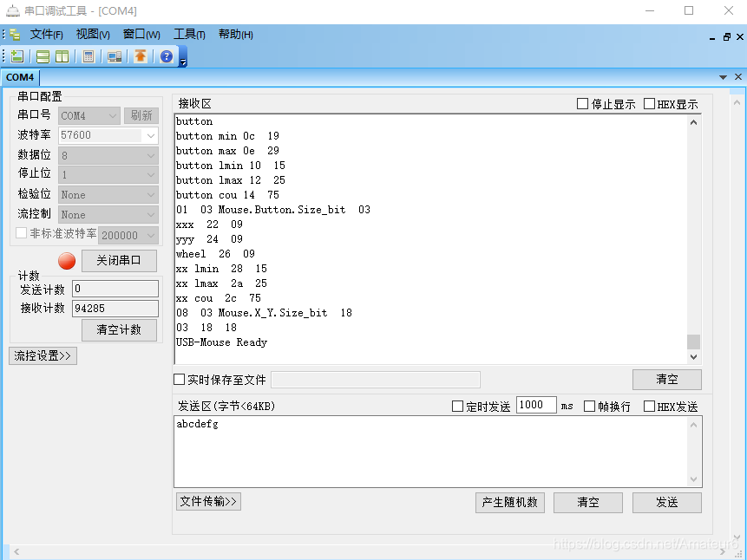Enable the 非标准波特率 checkbox
The width and height of the screenshot is (747, 560).
[22, 233]
